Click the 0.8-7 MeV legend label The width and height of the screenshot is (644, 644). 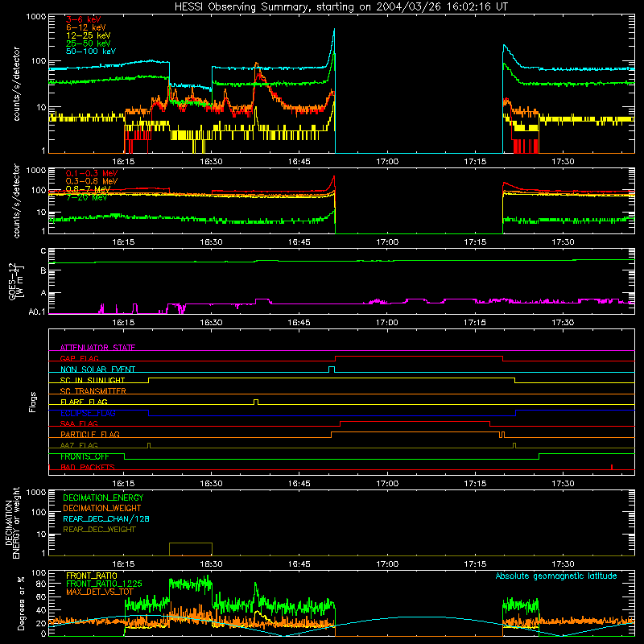pos(88,189)
